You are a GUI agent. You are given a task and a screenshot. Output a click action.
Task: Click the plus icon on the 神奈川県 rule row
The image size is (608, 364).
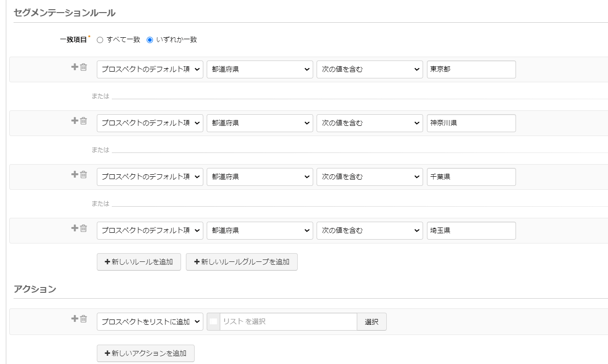pos(75,121)
